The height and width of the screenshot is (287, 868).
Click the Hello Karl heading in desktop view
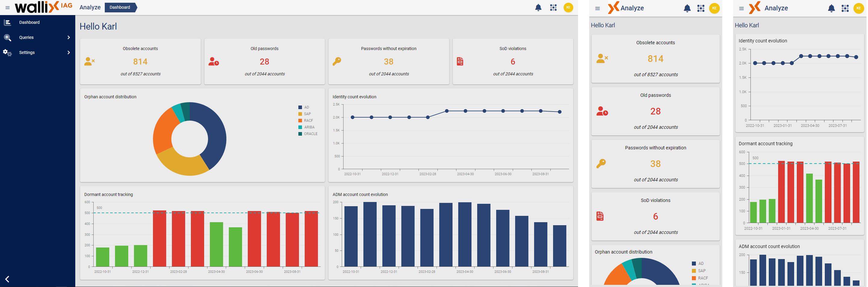pyautogui.click(x=98, y=26)
